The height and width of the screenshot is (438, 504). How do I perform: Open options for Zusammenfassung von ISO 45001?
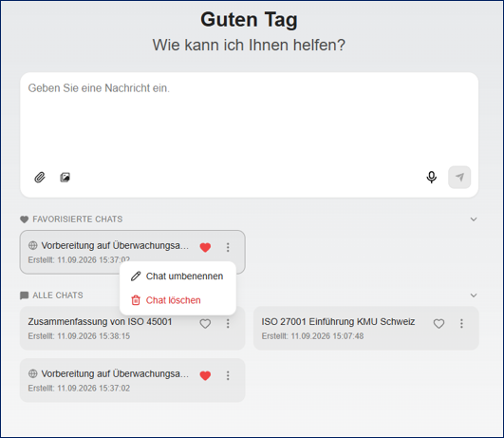pos(228,323)
